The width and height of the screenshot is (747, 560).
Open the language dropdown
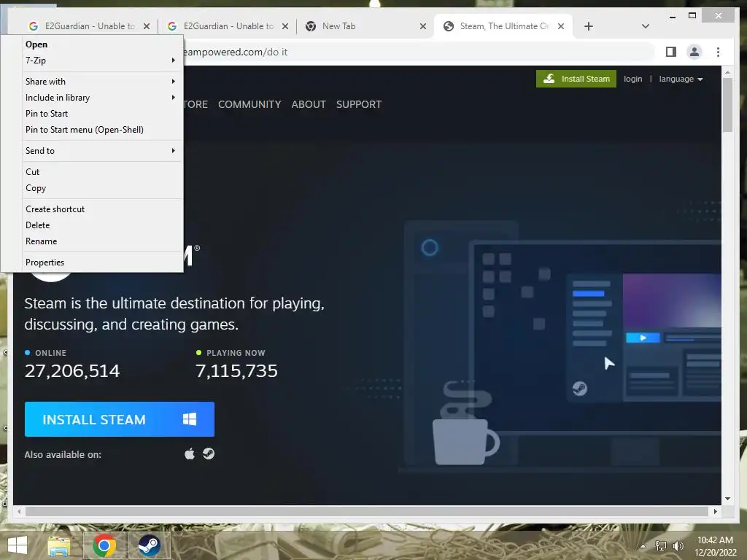tap(681, 79)
